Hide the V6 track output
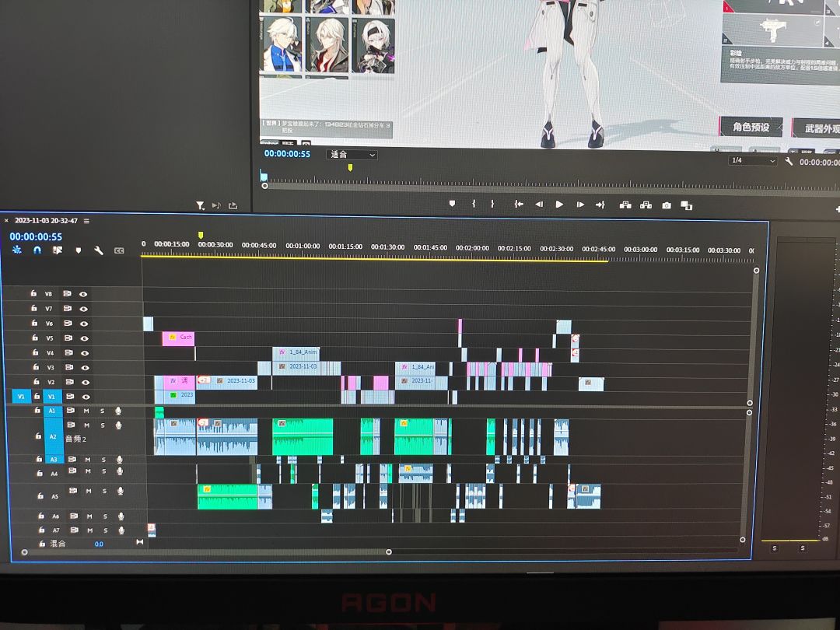The width and height of the screenshot is (840, 630). pos(84,324)
